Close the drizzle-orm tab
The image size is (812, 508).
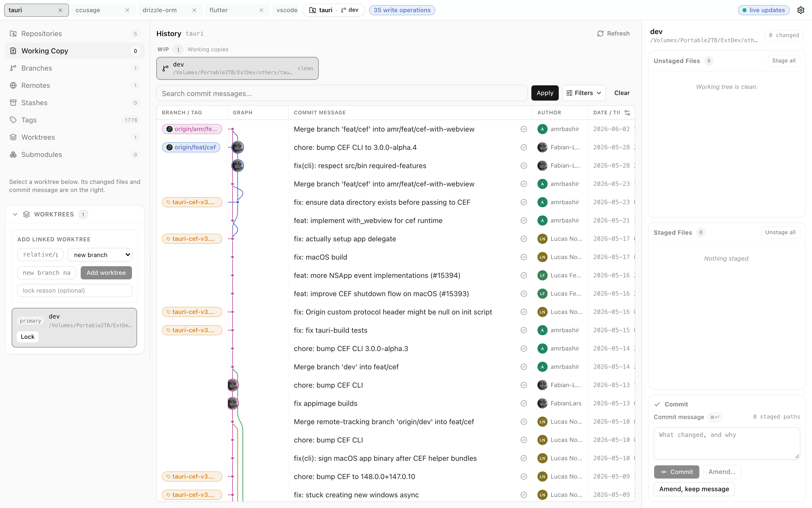[194, 10]
